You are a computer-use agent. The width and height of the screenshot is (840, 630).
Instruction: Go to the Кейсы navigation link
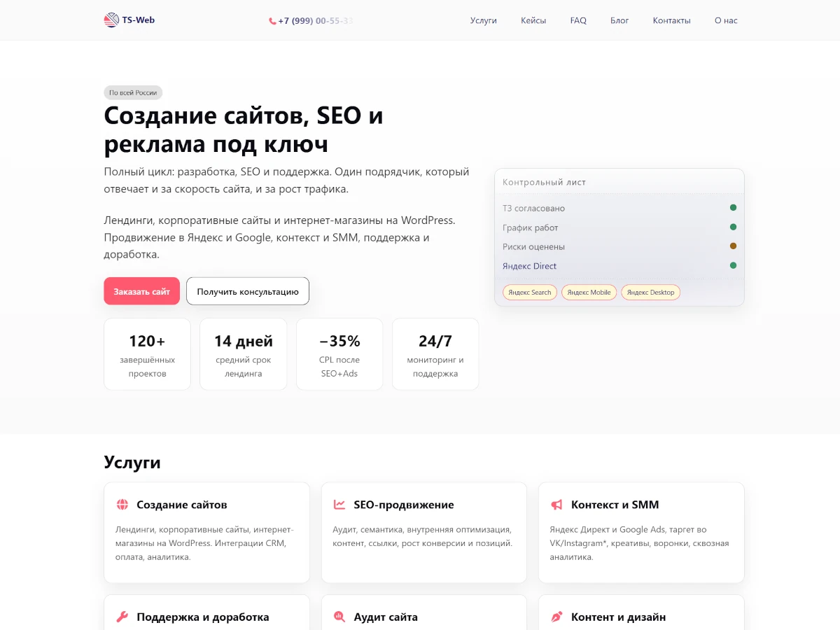tap(533, 20)
